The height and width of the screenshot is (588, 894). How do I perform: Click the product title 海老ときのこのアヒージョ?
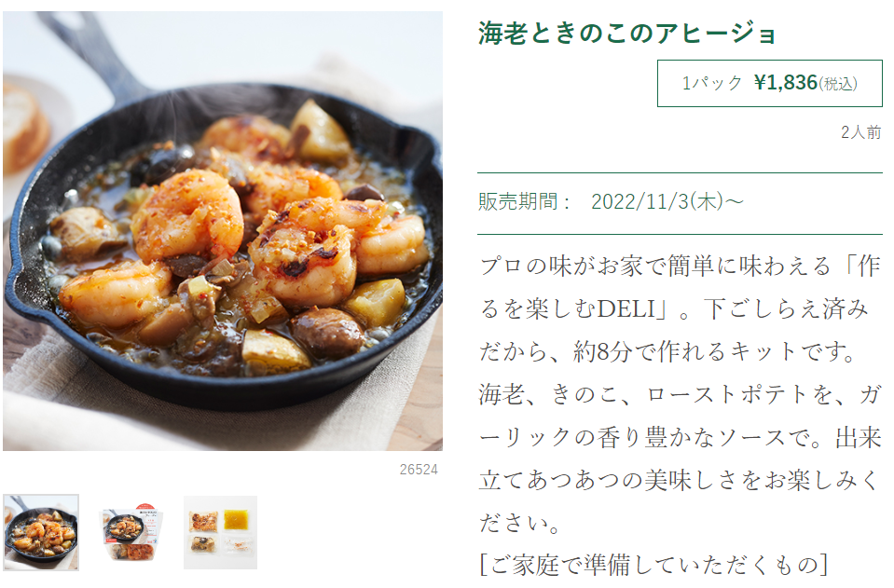(626, 33)
